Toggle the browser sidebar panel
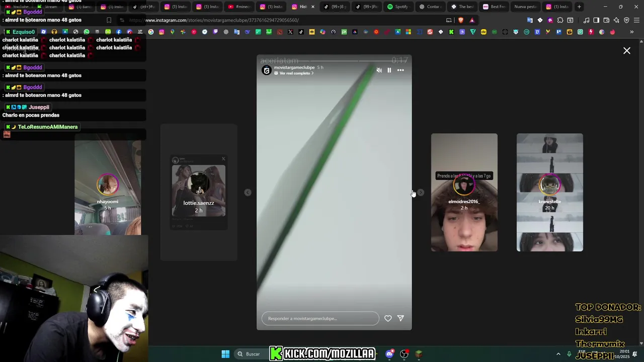The image size is (644, 362). (596, 20)
